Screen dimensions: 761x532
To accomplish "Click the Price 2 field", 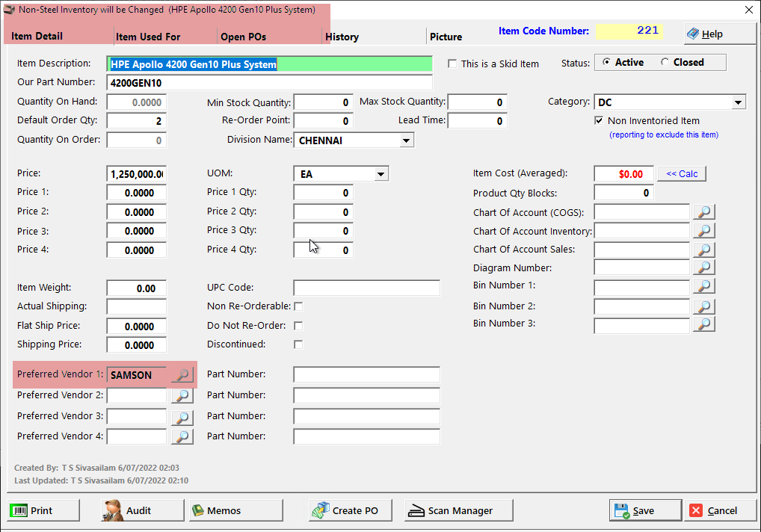I will [136, 212].
